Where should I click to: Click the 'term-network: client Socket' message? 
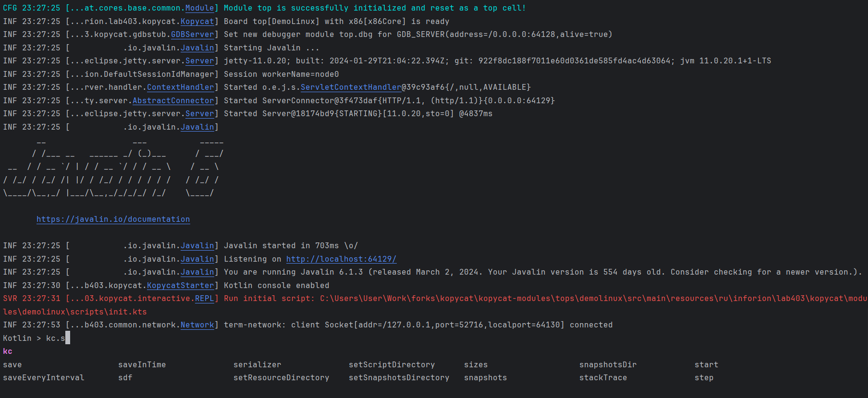coord(418,325)
